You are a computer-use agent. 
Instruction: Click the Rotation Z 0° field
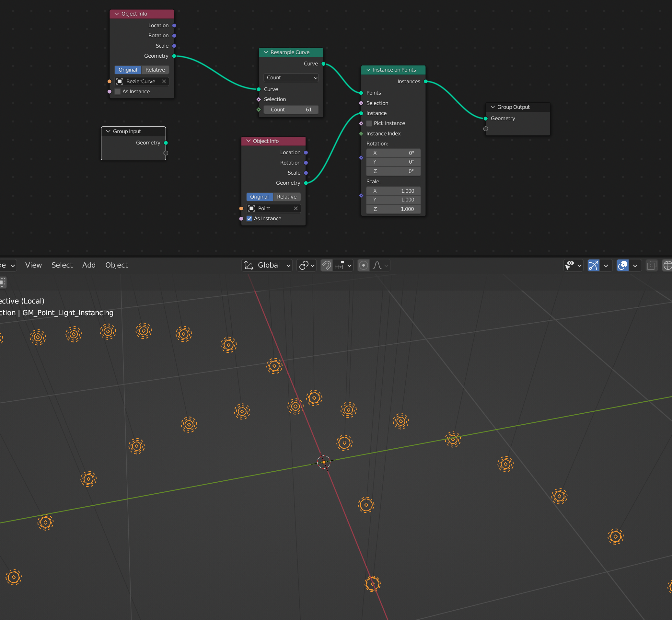point(393,171)
